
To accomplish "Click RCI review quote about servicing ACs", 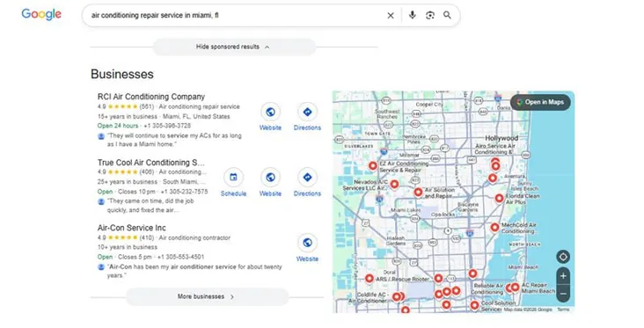I will 174,140.
